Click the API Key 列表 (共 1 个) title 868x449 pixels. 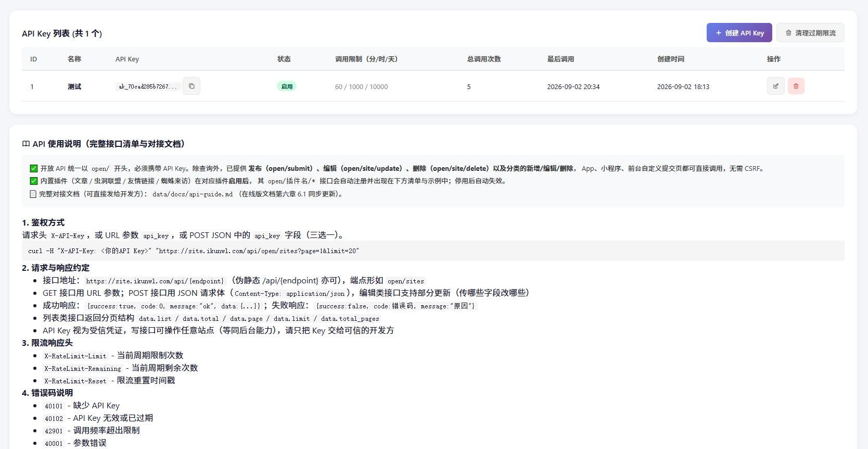pyautogui.click(x=62, y=33)
